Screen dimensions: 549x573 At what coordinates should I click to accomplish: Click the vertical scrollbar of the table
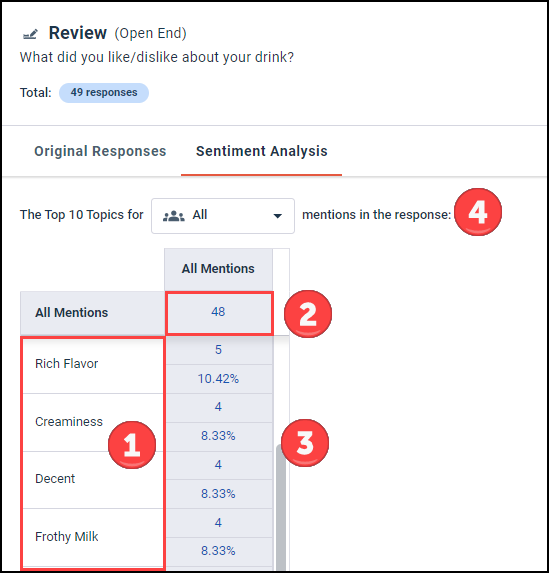[x=281, y=508]
